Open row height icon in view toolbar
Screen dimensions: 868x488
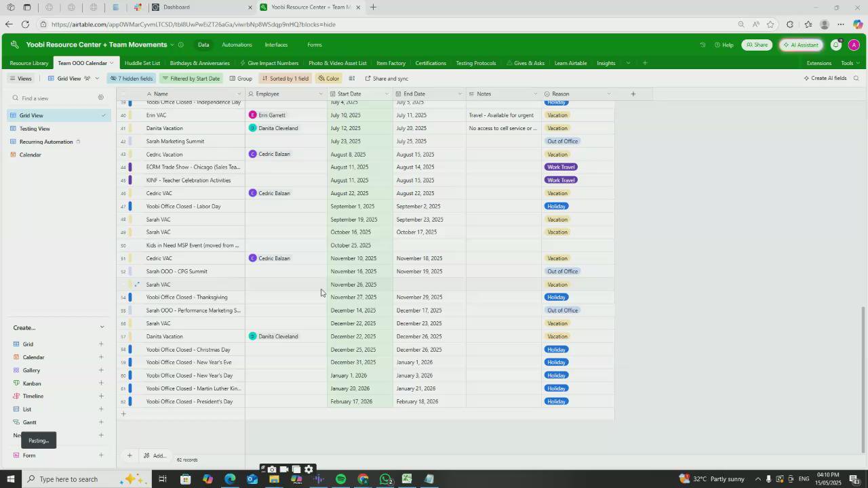[351, 79]
